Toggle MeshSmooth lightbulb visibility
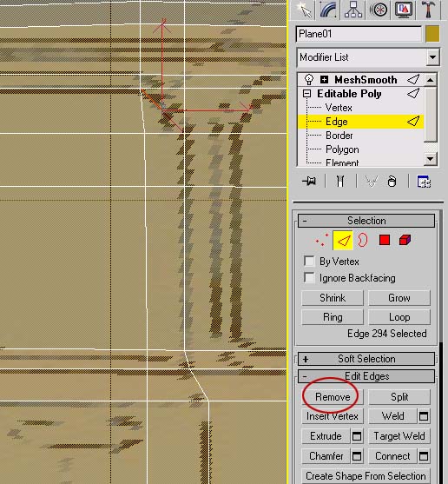The width and height of the screenshot is (448, 484). 309,80
